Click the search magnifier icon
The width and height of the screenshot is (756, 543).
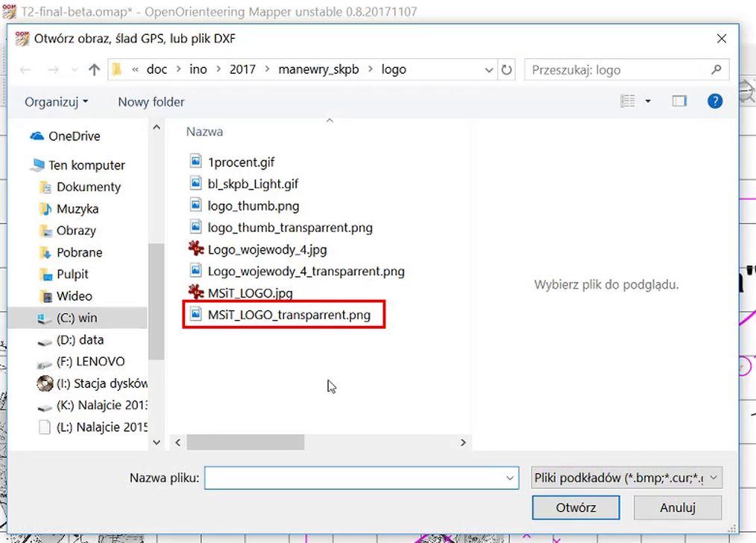[x=716, y=70]
